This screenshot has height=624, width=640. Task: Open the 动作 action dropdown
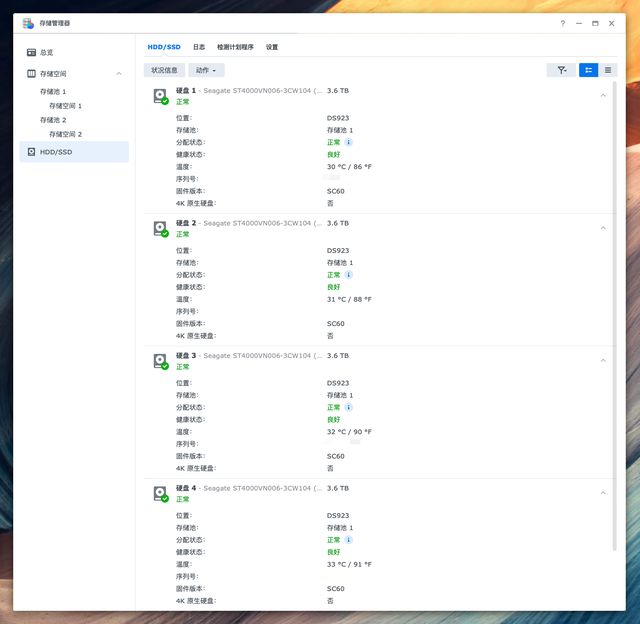(206, 70)
